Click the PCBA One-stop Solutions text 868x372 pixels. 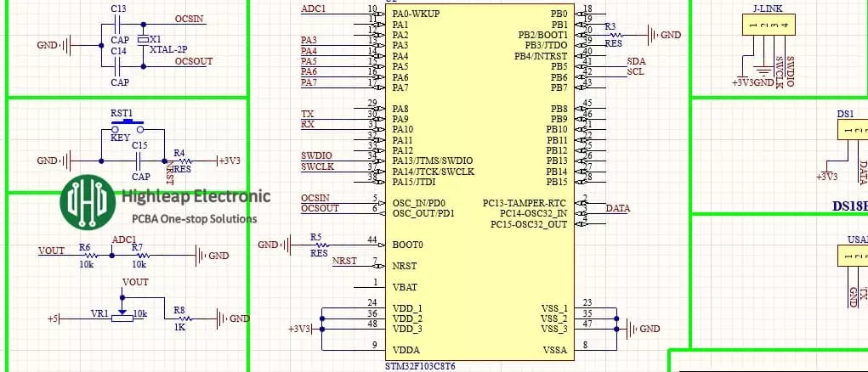click(190, 218)
